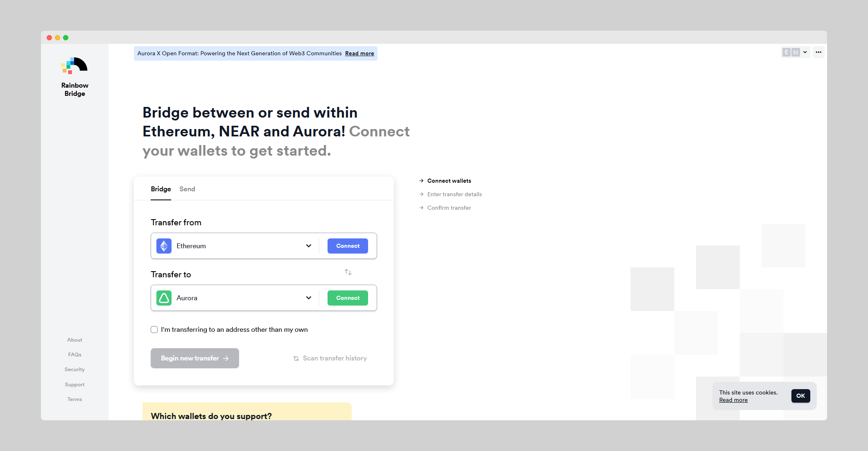The height and width of the screenshot is (451, 868).
Task: Expand the Ethereum source network dropdown
Action: click(309, 246)
